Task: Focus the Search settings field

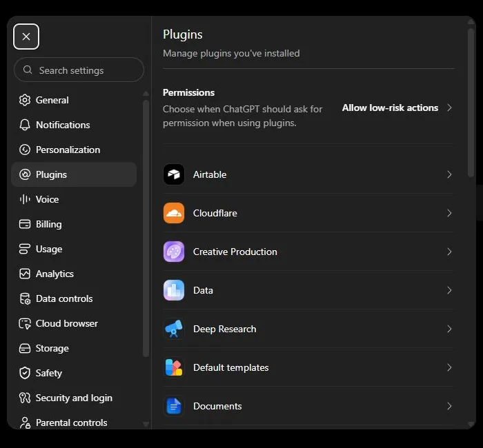Action: (x=79, y=70)
